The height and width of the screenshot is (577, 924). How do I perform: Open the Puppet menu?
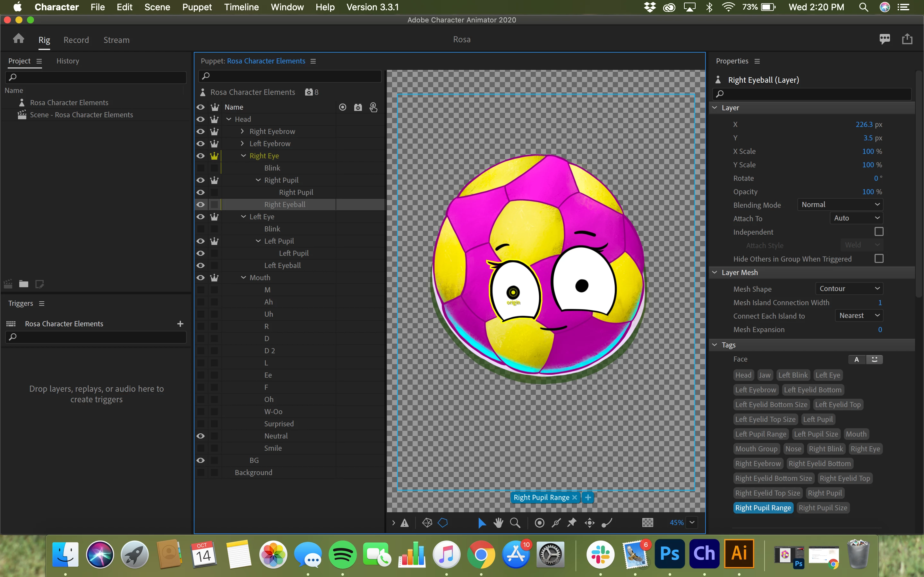197,7
